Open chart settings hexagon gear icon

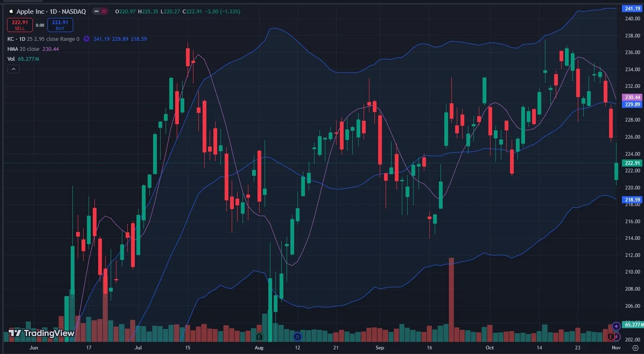click(x=635, y=347)
